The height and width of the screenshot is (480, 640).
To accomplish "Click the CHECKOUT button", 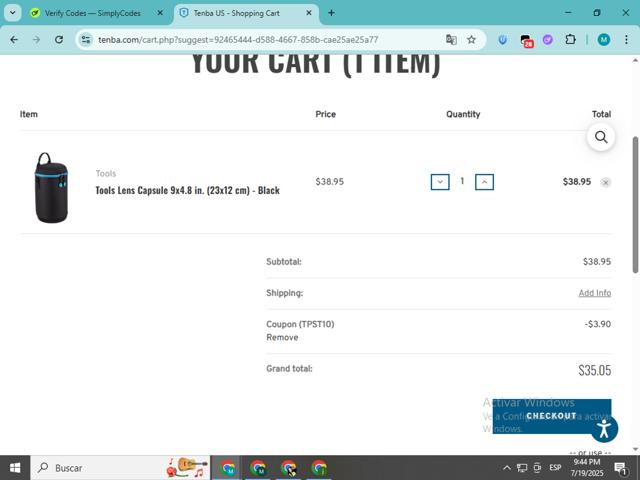I will 551,416.
